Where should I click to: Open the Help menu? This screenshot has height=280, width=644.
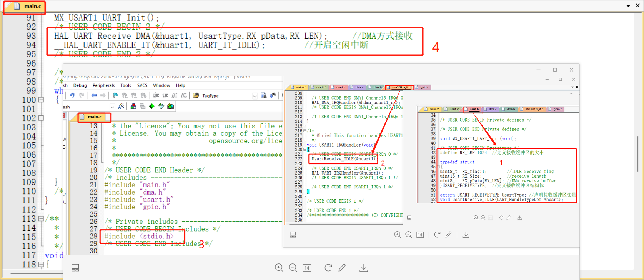pos(180,85)
